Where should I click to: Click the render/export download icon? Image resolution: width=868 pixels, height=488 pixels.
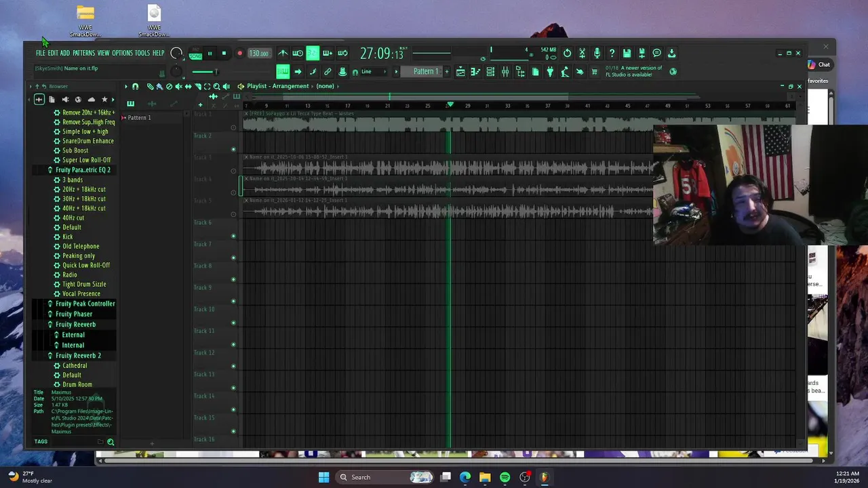tap(671, 53)
